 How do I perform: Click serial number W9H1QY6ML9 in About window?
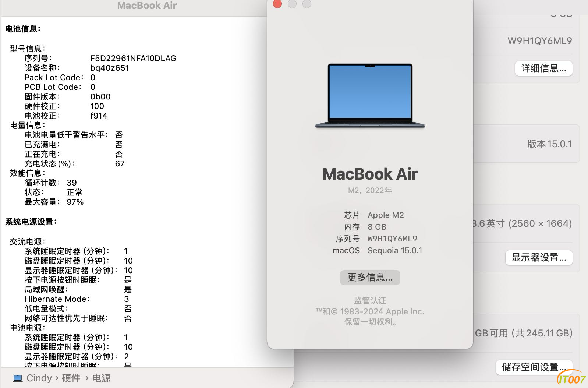point(392,239)
